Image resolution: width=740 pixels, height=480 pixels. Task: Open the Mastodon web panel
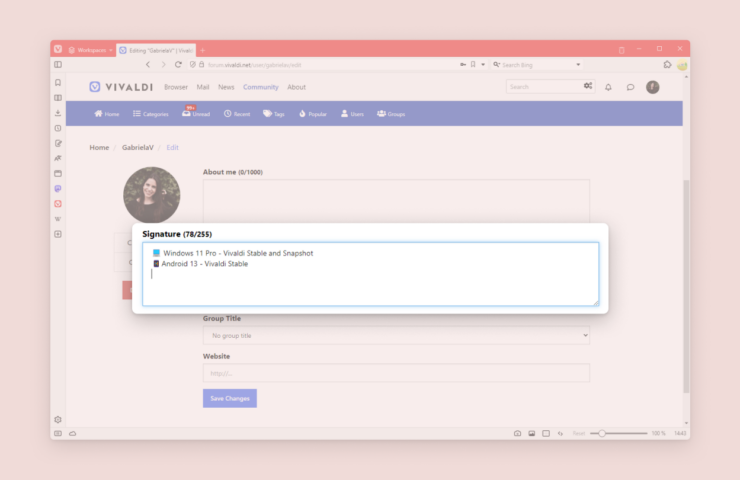pyautogui.click(x=58, y=188)
